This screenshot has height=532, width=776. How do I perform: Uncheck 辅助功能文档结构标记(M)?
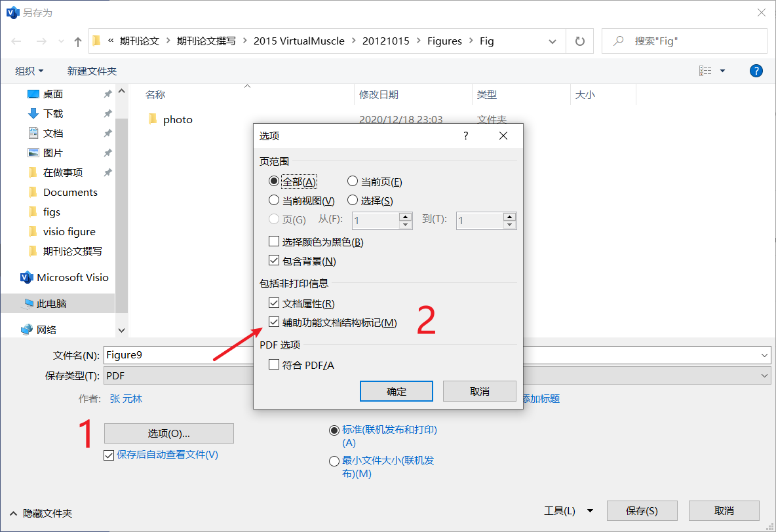pos(274,322)
